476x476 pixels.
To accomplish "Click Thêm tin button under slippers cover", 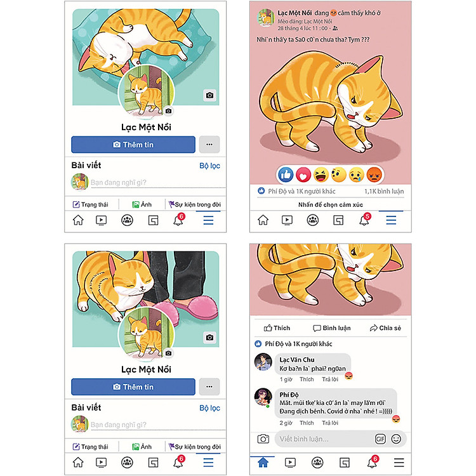I will click(133, 387).
